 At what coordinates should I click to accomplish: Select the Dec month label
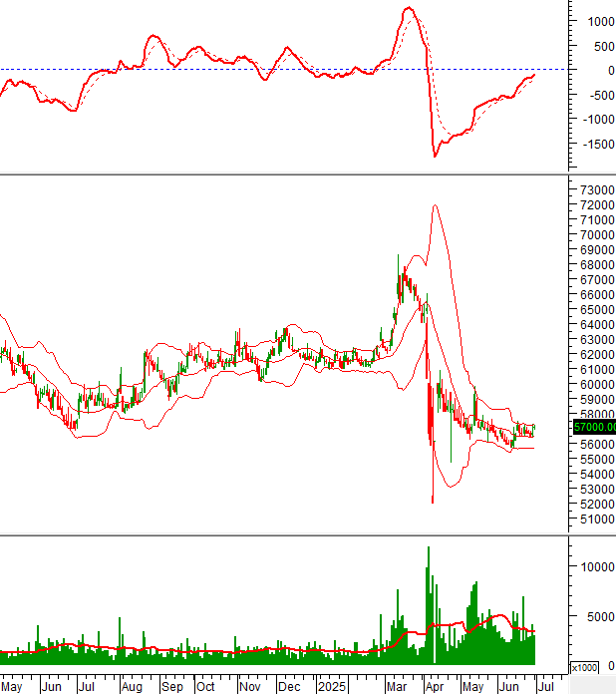coord(289,687)
